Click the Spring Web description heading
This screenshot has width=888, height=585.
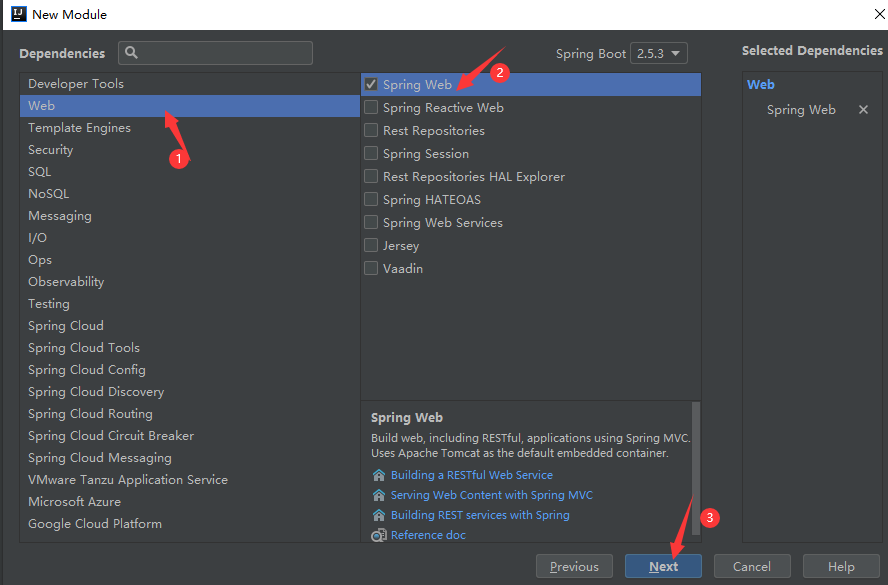(407, 417)
